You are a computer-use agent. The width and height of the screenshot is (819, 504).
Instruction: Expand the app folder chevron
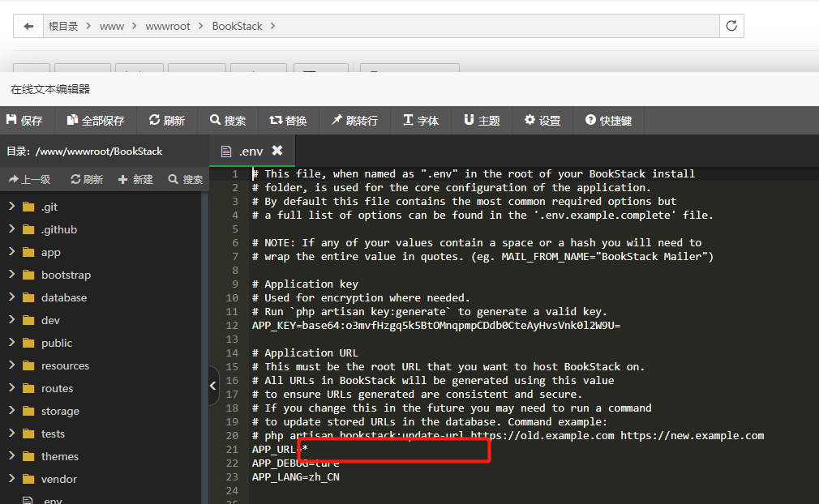click(x=11, y=252)
